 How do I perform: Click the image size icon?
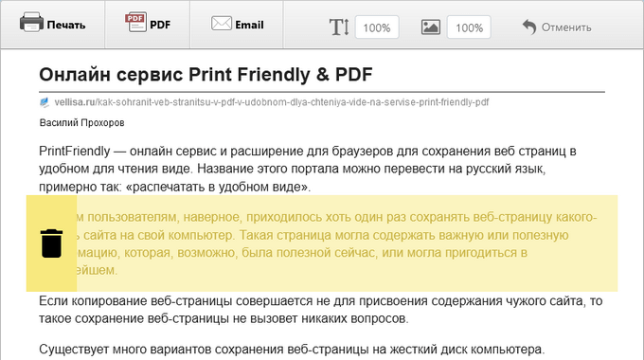431,27
